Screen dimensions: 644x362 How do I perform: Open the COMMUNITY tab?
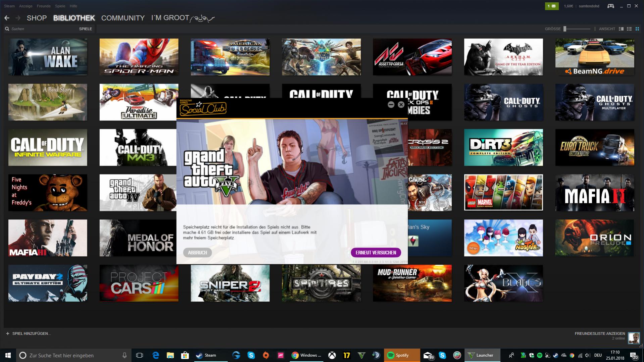123,18
